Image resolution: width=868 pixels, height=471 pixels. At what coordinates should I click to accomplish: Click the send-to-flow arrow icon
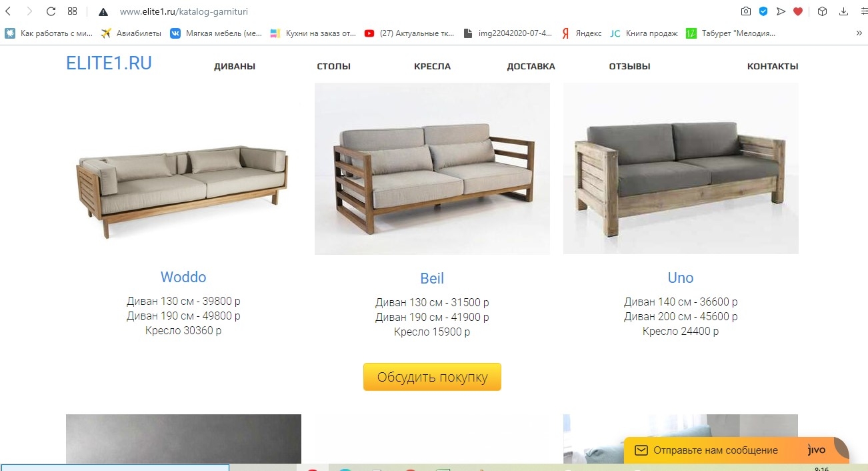[x=781, y=11]
